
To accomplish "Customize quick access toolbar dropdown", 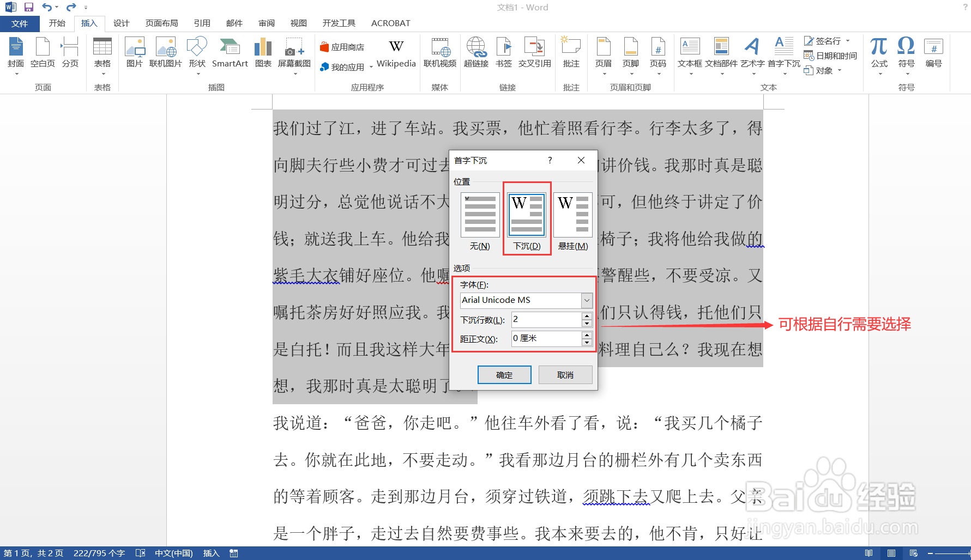I will (86, 7).
